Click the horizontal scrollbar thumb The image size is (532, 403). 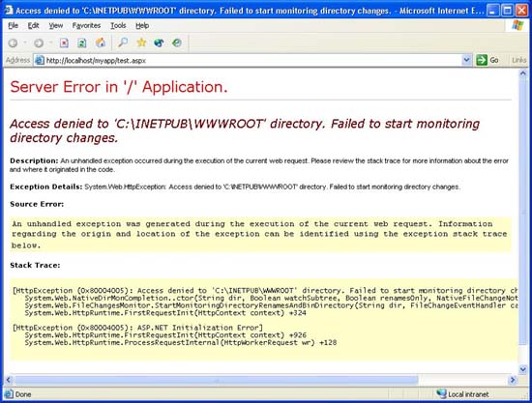pos(217,380)
